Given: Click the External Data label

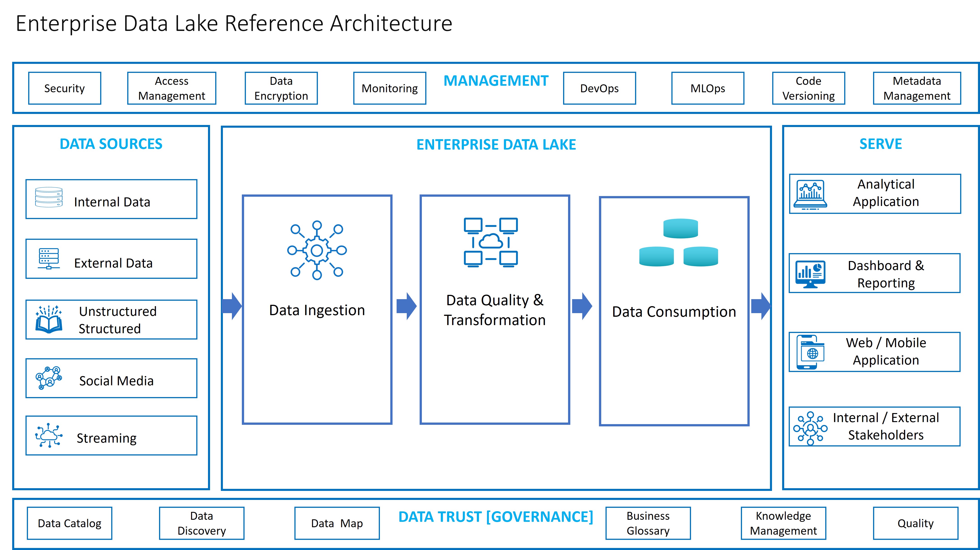Looking at the screenshot, I should (113, 263).
